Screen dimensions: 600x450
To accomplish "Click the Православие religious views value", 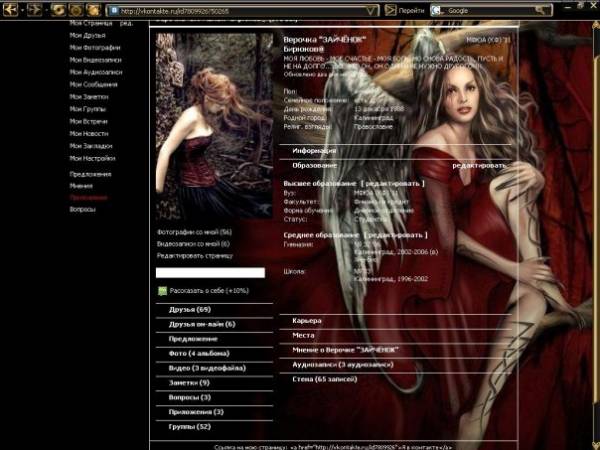I will click(x=373, y=127).
